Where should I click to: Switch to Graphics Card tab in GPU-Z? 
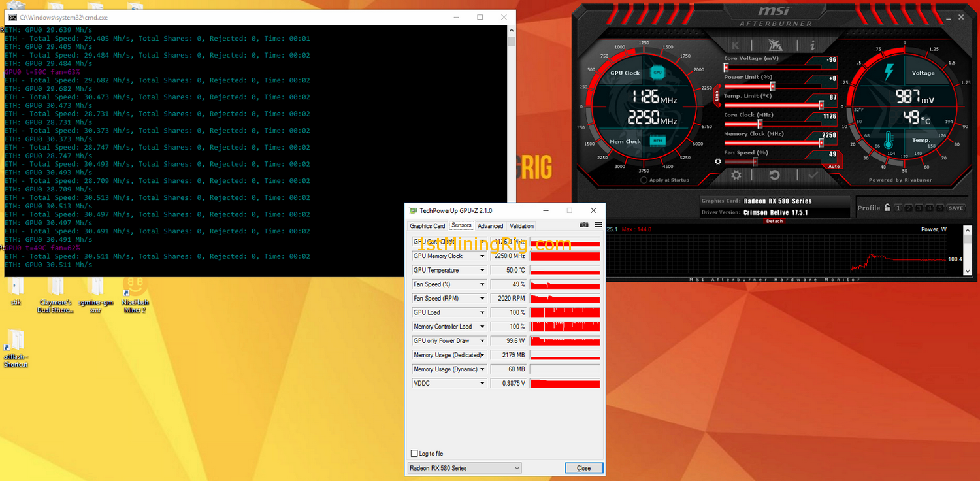427,226
